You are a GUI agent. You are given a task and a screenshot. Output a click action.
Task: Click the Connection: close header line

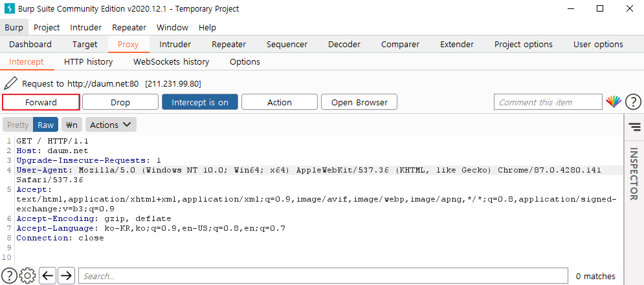coord(60,238)
